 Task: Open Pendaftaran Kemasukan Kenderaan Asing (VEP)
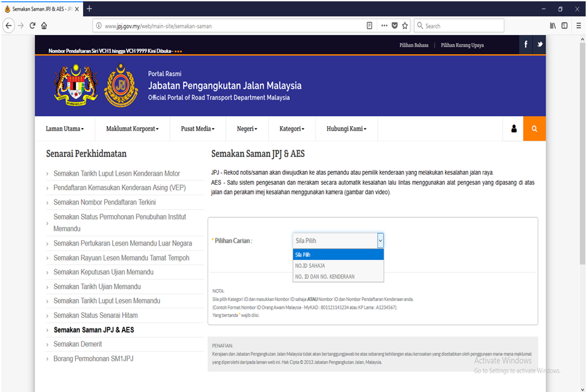(x=120, y=188)
